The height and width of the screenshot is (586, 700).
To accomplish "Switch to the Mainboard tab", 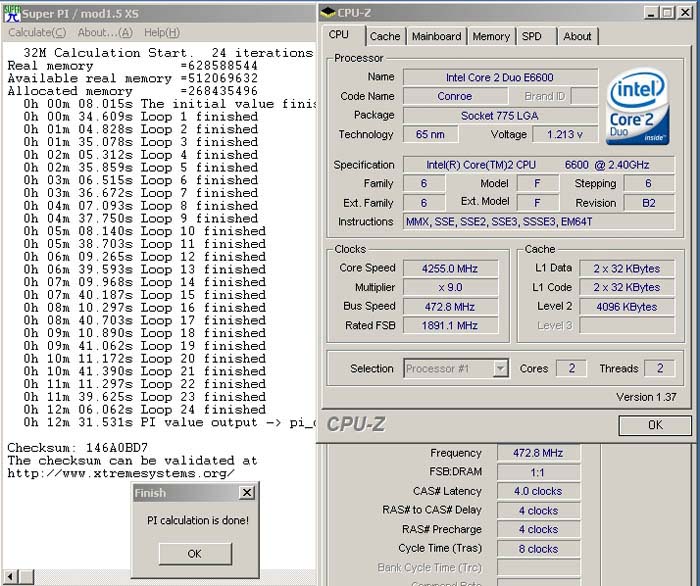I will click(x=436, y=36).
